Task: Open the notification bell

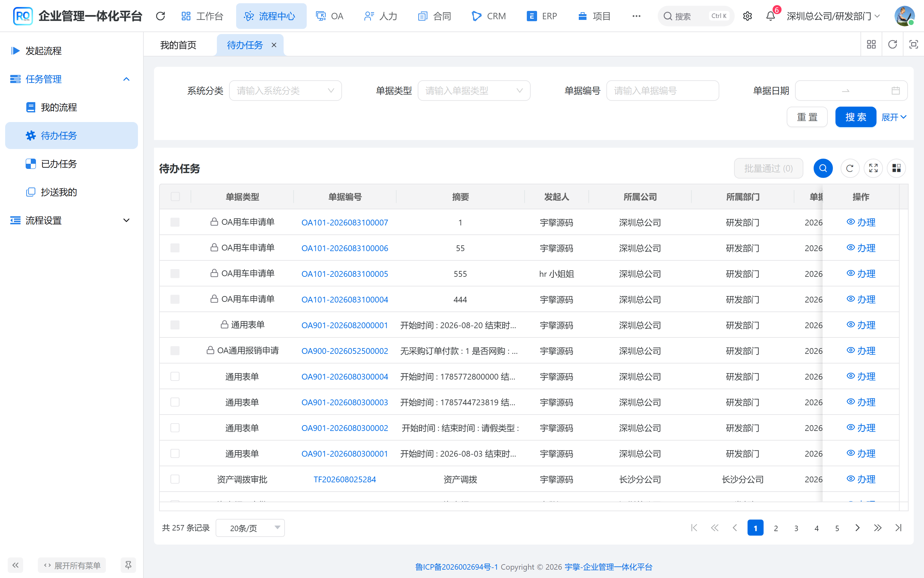Action: point(771,16)
